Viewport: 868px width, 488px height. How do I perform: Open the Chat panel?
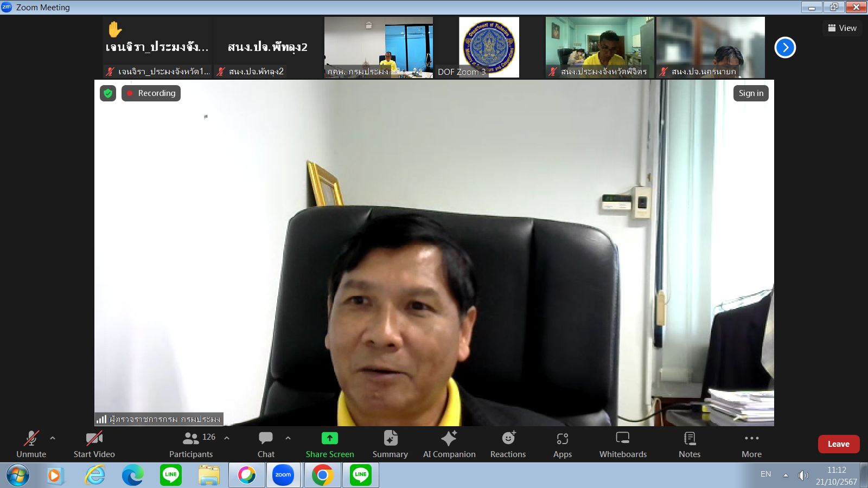pyautogui.click(x=266, y=444)
